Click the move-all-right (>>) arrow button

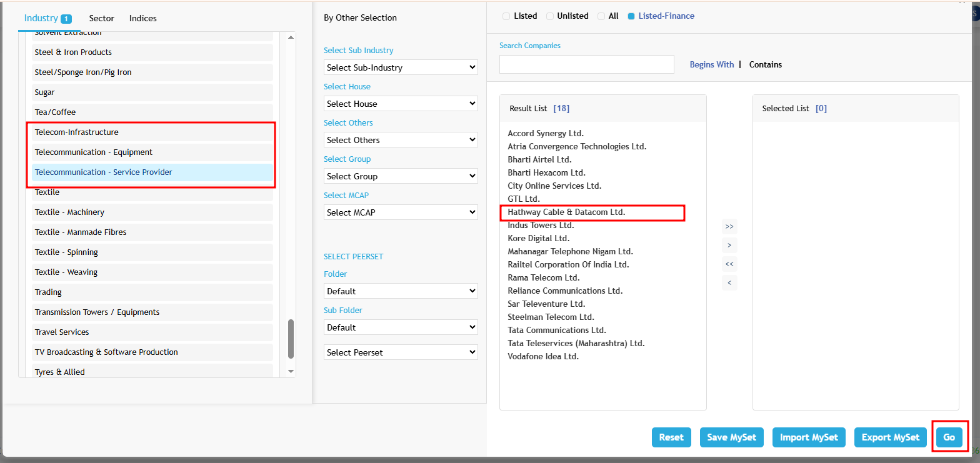(x=729, y=226)
